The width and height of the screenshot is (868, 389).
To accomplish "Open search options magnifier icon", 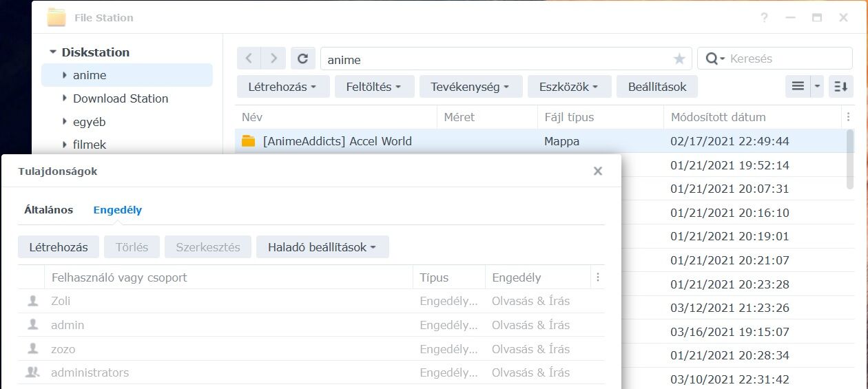I will click(715, 59).
